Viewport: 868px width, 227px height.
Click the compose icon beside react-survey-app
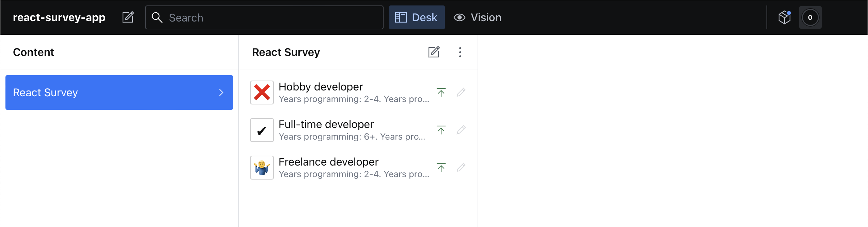128,17
